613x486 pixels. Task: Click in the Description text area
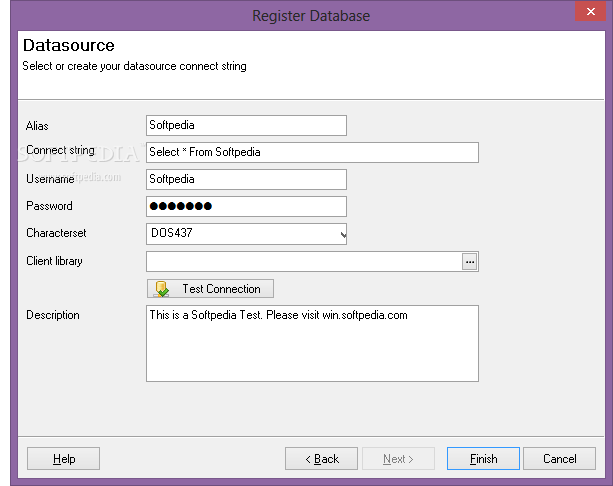[312, 343]
